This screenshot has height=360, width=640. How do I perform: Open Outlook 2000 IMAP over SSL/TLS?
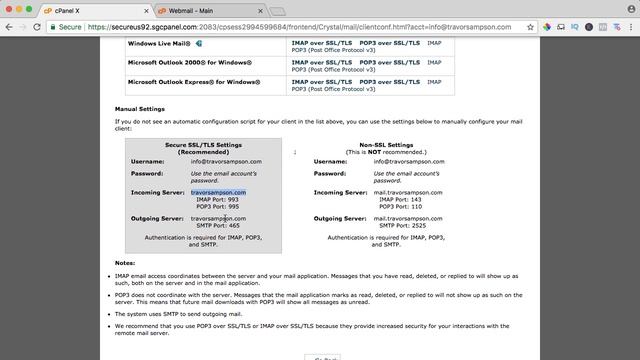tap(322, 62)
